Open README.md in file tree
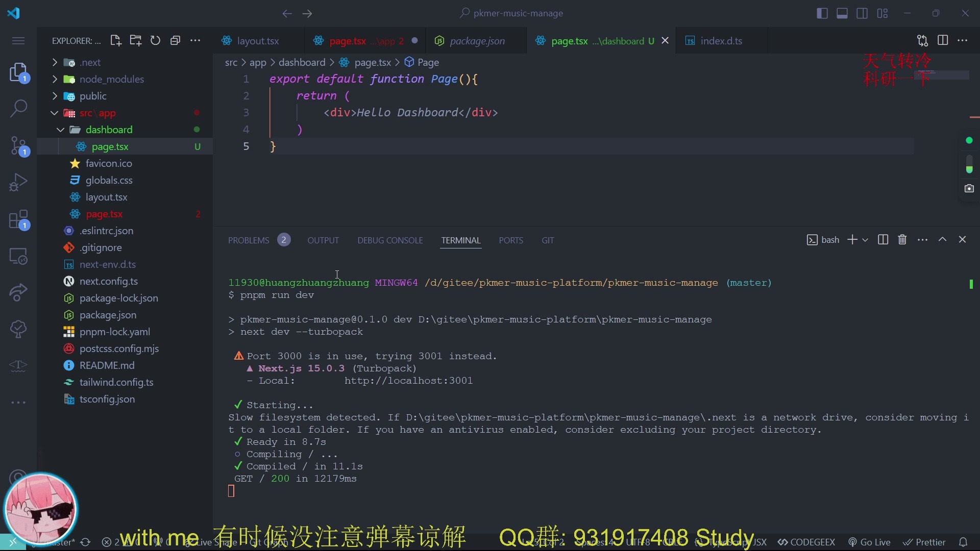The width and height of the screenshot is (980, 551). [x=107, y=365]
